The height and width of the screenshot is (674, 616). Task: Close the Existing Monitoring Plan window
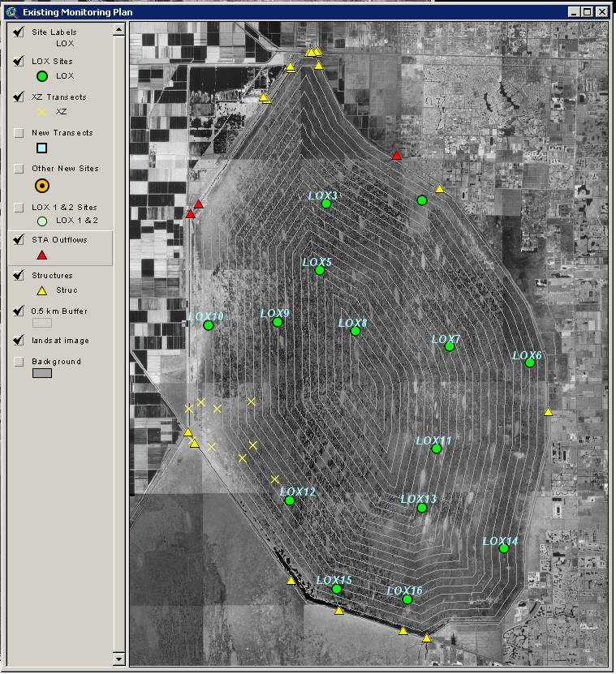pos(603,12)
